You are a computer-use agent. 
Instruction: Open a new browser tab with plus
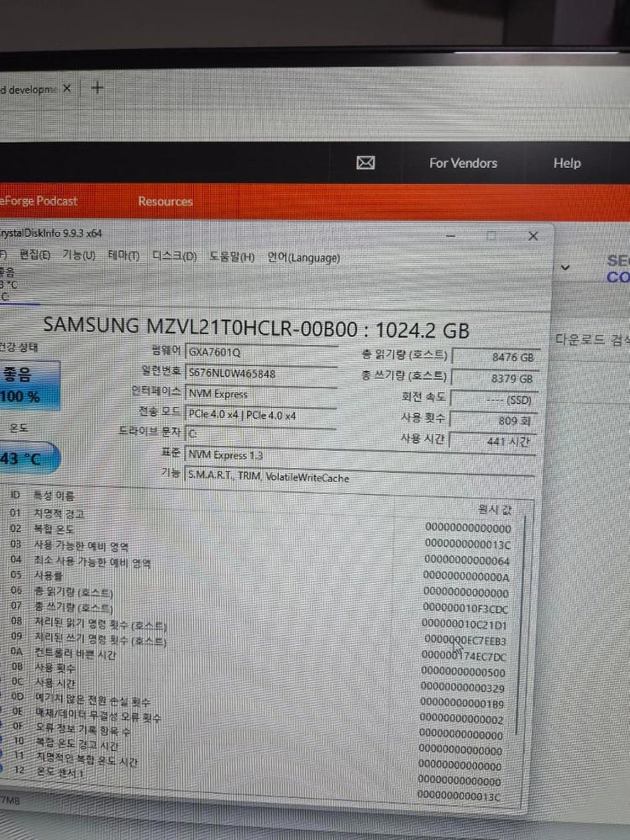[97, 87]
